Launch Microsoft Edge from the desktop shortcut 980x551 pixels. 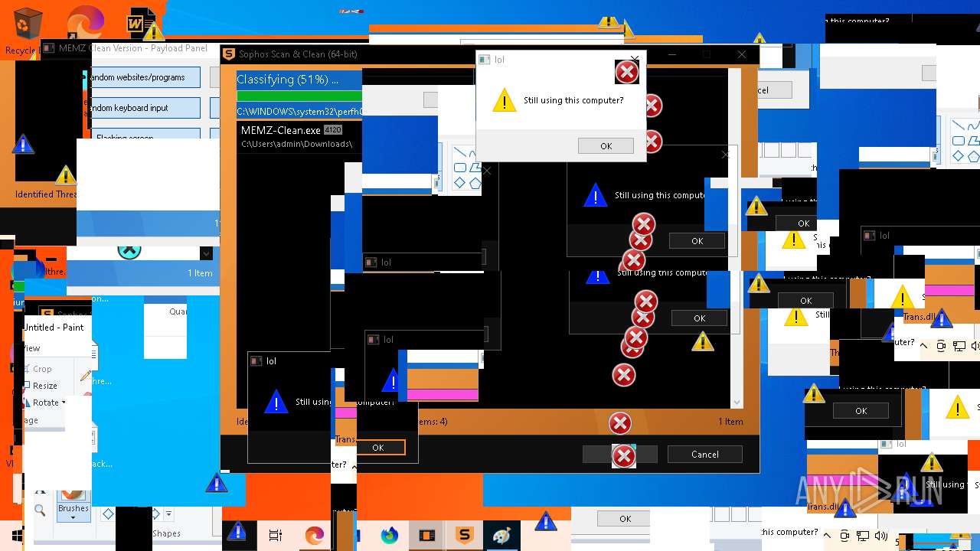tap(85, 21)
